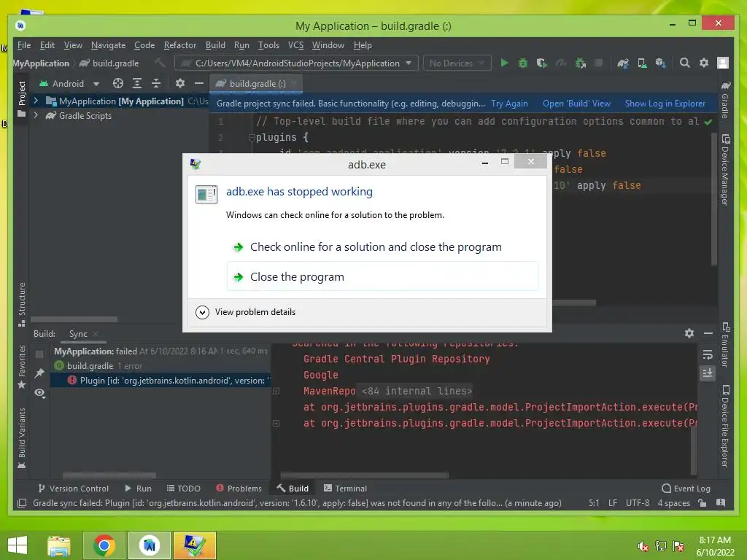Screen dimensions: 747x560
Task: Open the File menu
Action: [24, 45]
